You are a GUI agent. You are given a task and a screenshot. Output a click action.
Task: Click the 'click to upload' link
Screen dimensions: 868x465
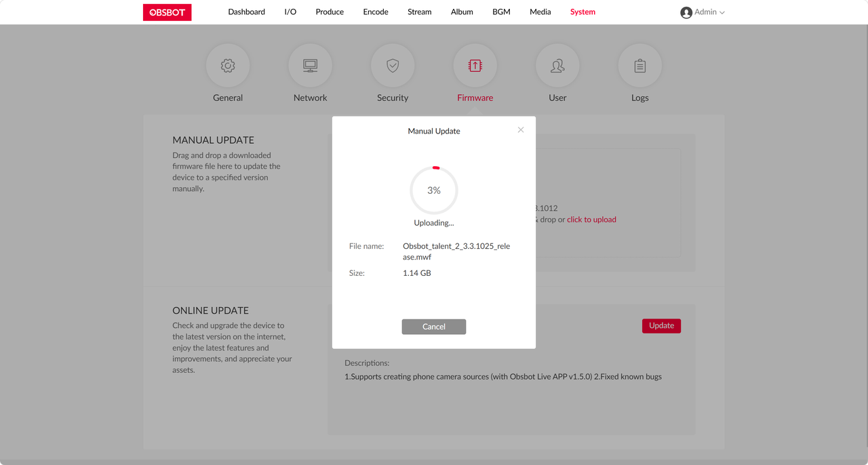point(591,220)
